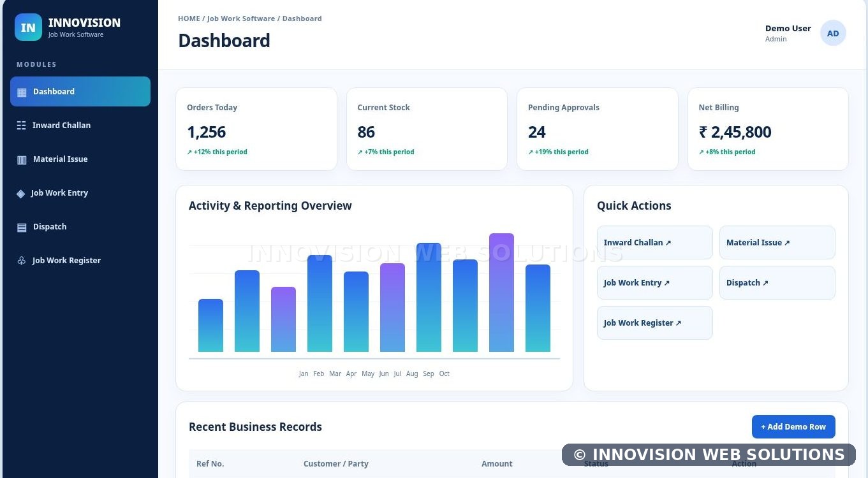This screenshot has height=478, width=868.
Task: Open the AD user avatar
Action: (833, 33)
